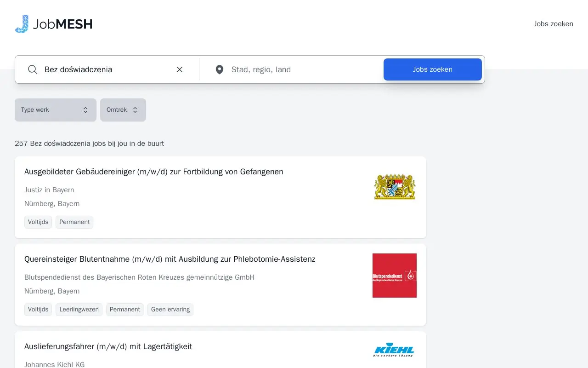
Task: Click the location pin icon
Action: click(x=220, y=69)
